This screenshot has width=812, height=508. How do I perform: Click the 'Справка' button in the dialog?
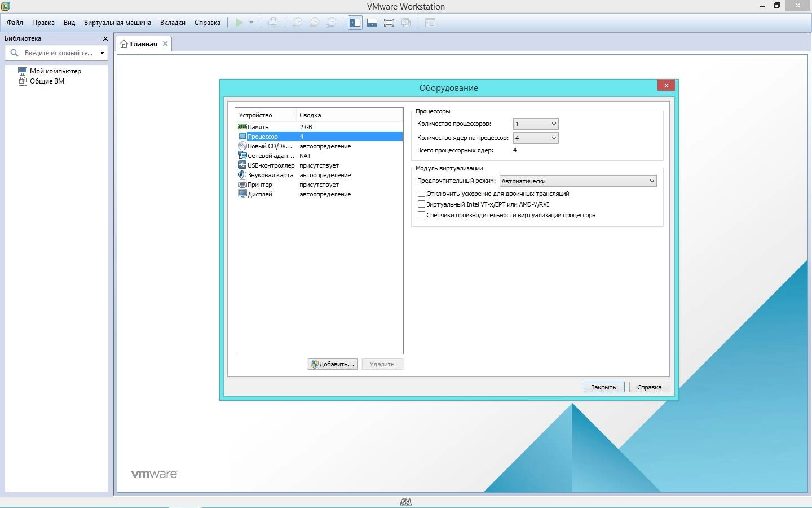(x=649, y=387)
